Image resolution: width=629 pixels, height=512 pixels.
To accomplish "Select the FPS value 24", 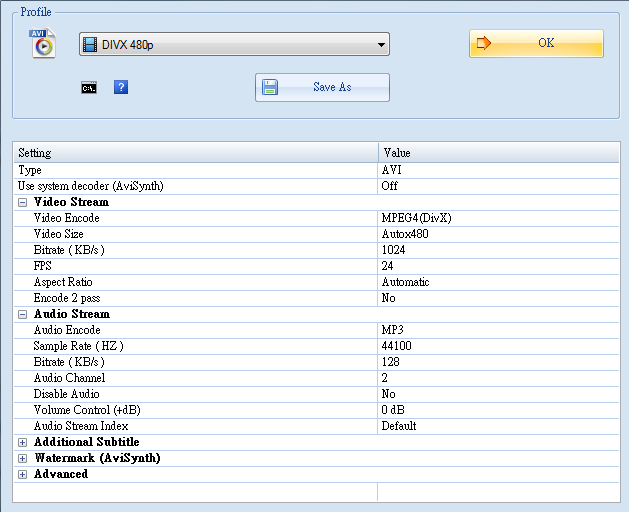I will (500, 266).
